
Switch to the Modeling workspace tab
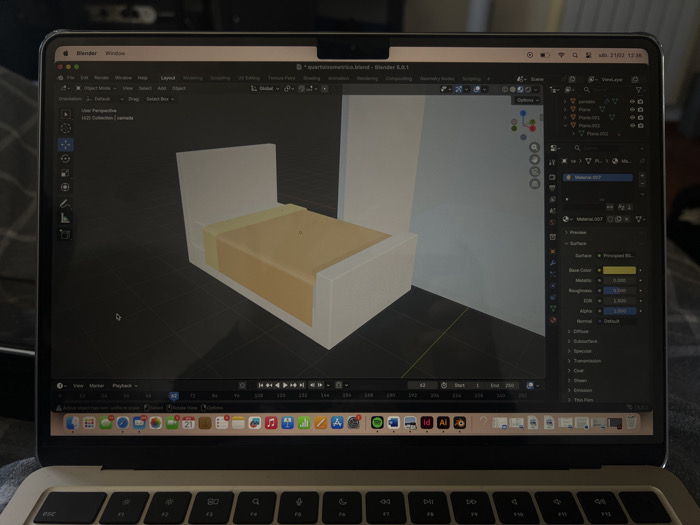point(192,78)
